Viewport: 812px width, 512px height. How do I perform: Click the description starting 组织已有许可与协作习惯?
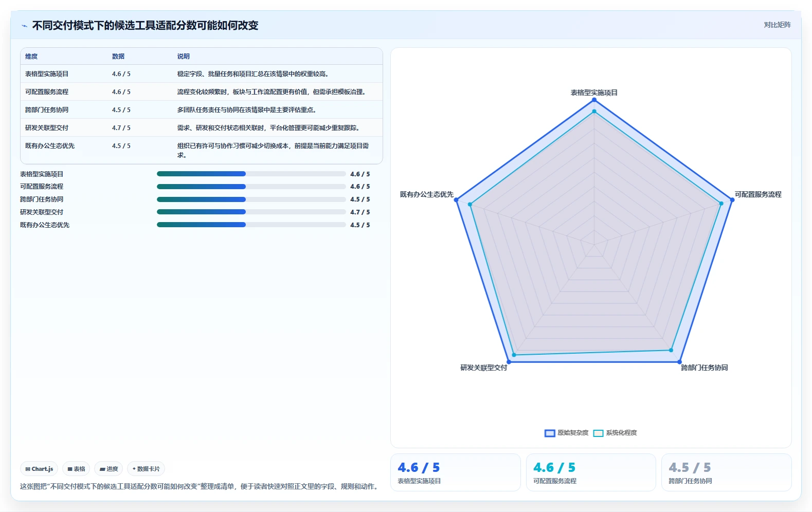coord(273,150)
